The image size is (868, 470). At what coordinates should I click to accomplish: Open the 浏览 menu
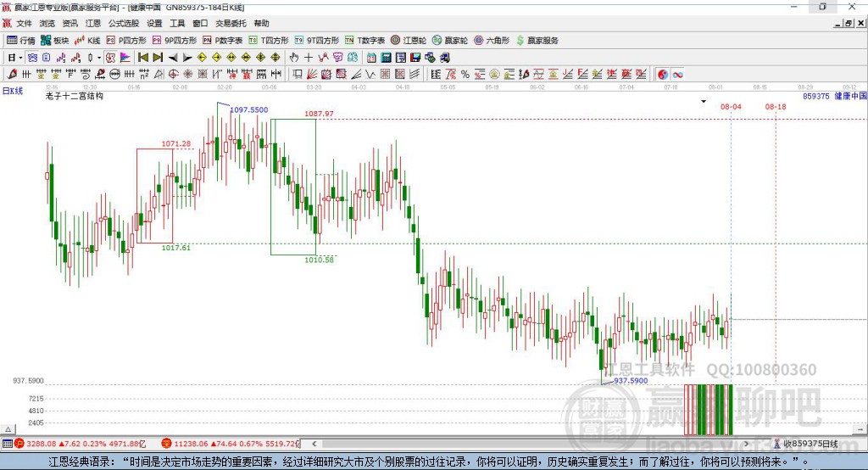click(x=47, y=23)
